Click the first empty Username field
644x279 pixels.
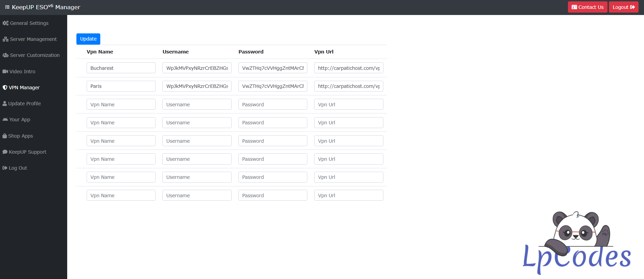197,105
